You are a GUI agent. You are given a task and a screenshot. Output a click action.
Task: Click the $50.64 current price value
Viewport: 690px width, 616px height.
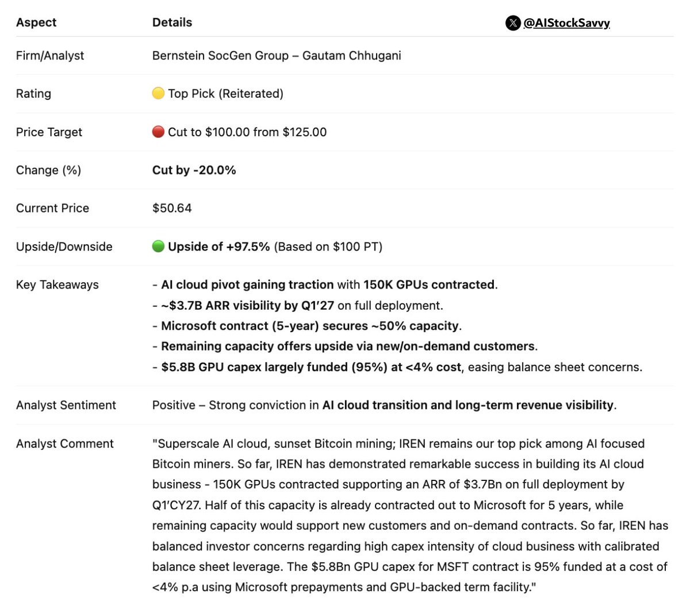(172, 208)
